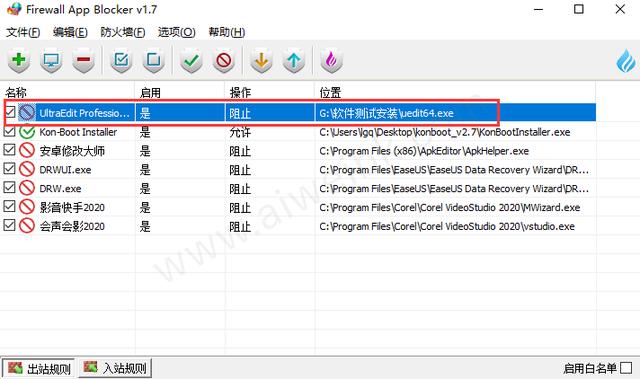Click block icon of UltraEdit Professional row
Image resolution: width=640 pixels, height=379 pixels.
pyautogui.click(x=27, y=113)
